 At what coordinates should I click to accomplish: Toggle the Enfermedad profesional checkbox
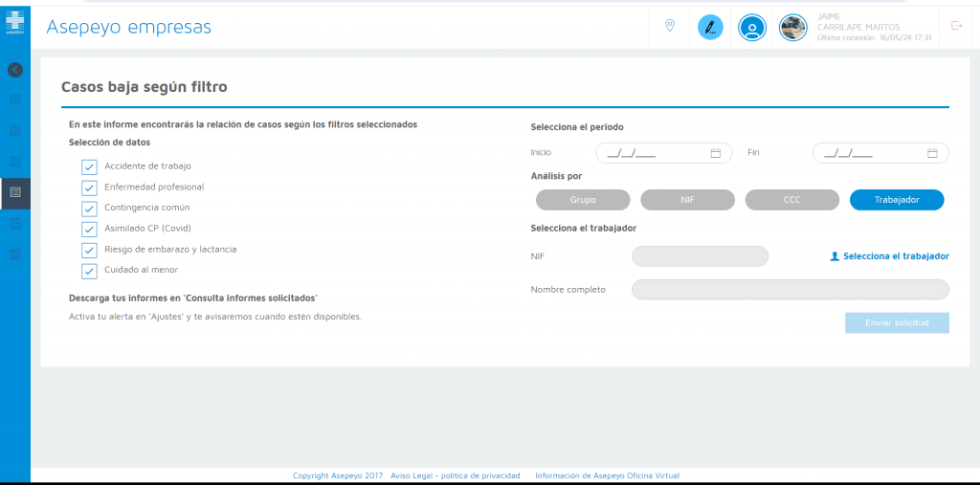pos(90,187)
